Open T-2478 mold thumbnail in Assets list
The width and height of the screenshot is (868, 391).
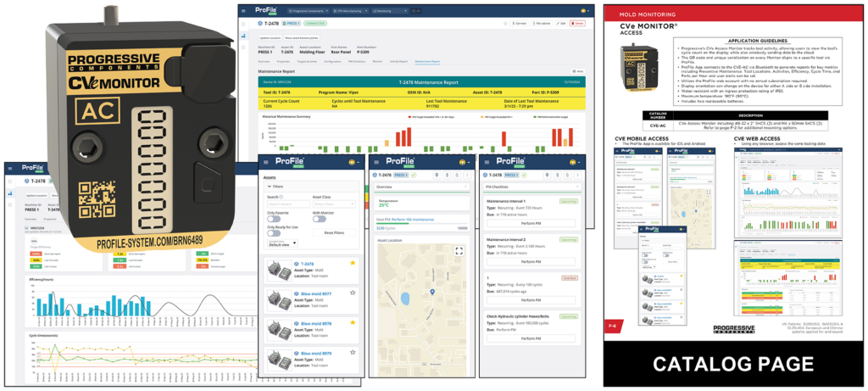(x=280, y=271)
